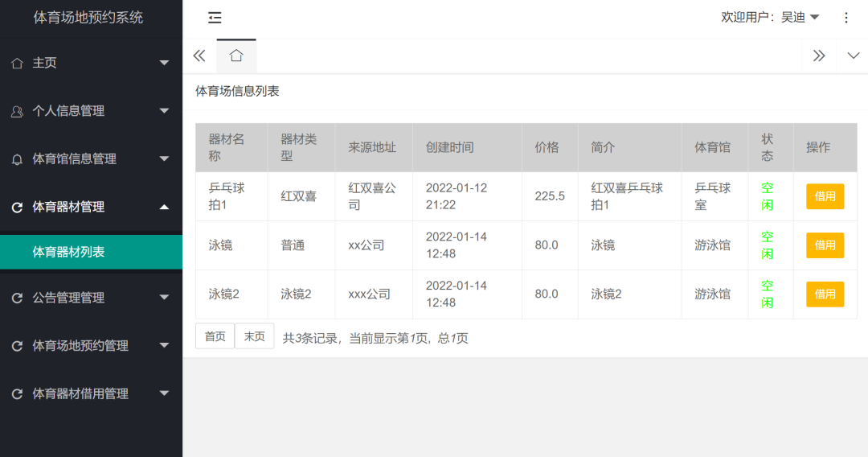Screen dimensions: 868x457
Task: Click the house icon beside 主页
Action: 17,63
